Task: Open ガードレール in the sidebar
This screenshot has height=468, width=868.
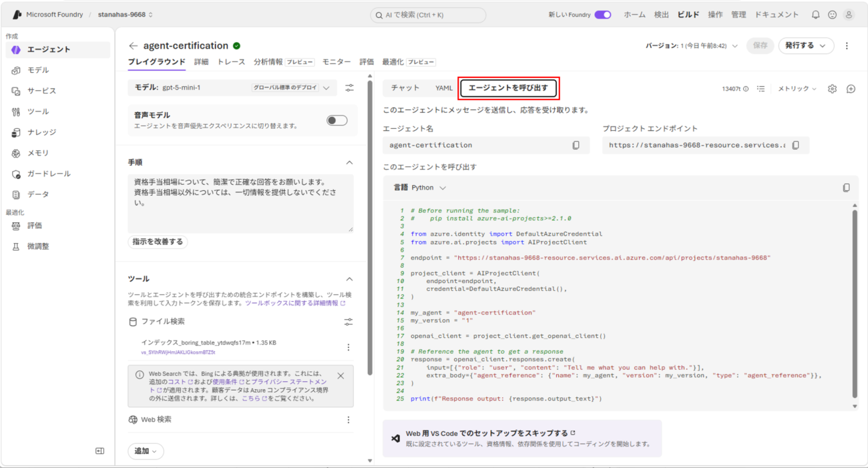Action: click(x=57, y=174)
